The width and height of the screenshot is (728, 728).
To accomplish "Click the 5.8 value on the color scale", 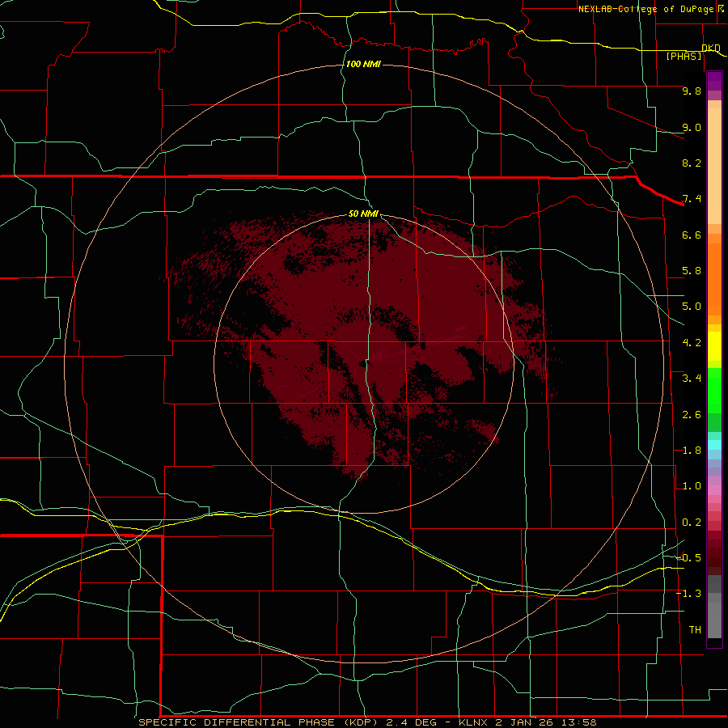I will pos(692,271).
